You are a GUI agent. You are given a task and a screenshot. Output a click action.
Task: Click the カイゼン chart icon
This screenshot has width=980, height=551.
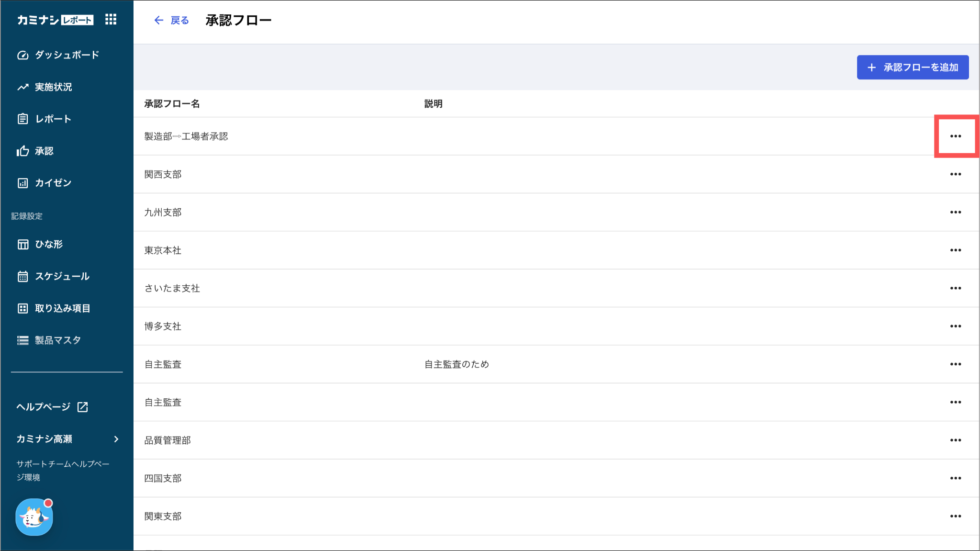[22, 183]
